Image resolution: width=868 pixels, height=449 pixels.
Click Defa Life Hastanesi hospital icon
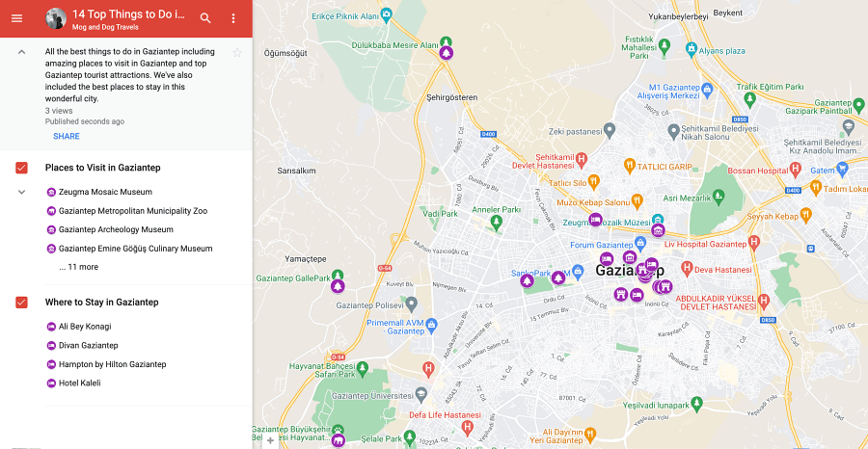(x=467, y=427)
